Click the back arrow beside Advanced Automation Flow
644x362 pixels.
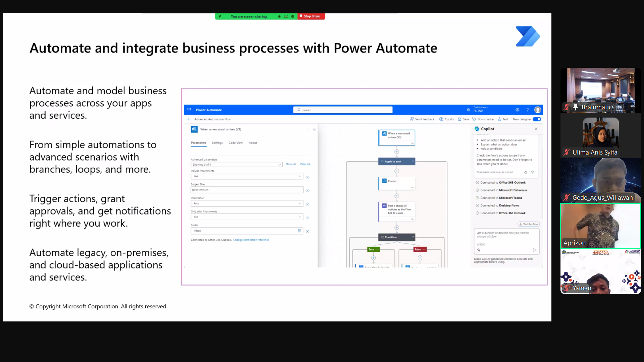[189, 119]
